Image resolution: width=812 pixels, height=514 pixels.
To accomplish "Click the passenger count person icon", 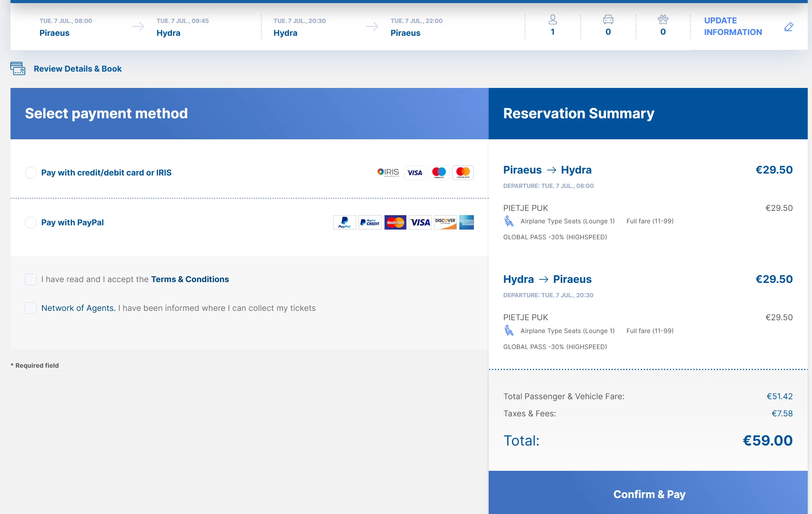I will click(x=552, y=19).
